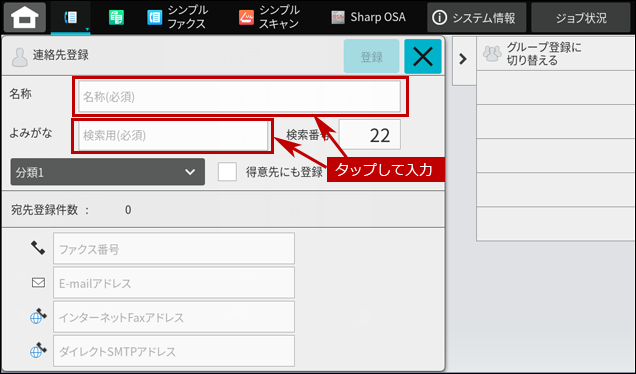This screenshot has width=636, height=374.
Task: Click the Direct SMTP globe icon
Action: pos(38,350)
